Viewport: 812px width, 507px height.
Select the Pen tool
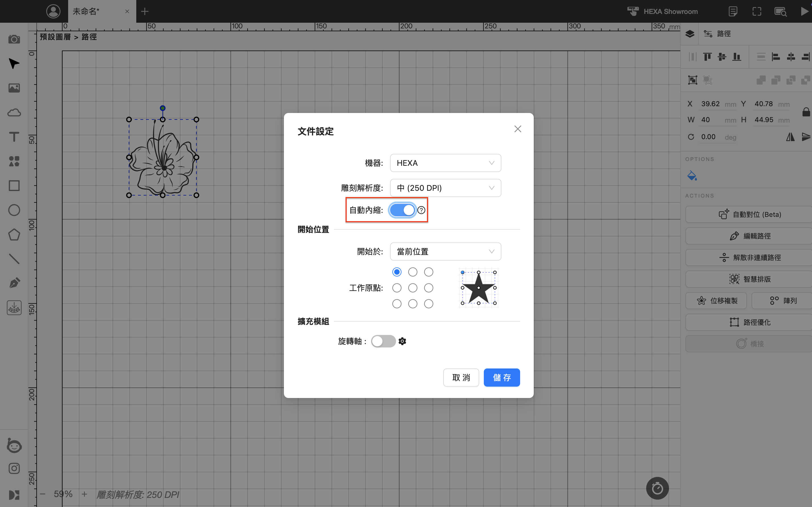[14, 283]
